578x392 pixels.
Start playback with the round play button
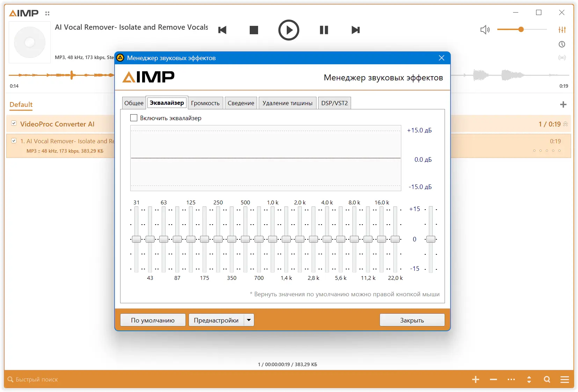pyautogui.click(x=288, y=30)
